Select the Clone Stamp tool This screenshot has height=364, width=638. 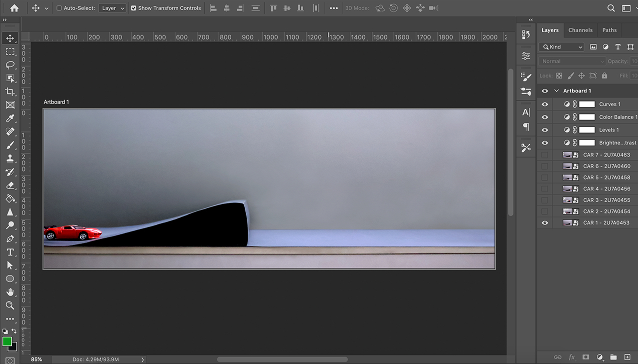[x=10, y=158]
